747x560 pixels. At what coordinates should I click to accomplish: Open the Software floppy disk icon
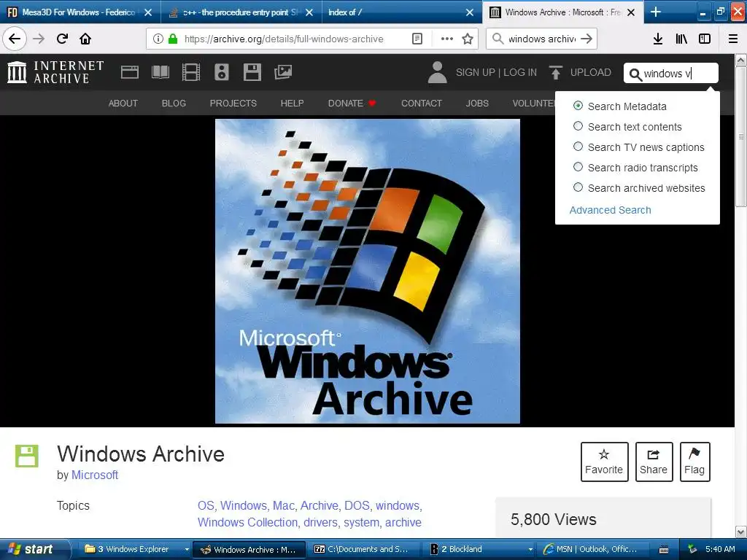252,72
